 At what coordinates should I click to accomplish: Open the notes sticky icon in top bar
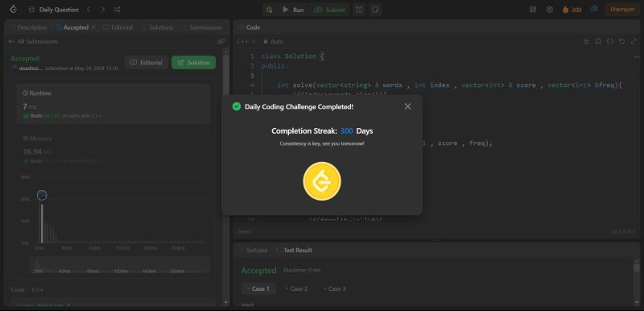[x=374, y=10]
